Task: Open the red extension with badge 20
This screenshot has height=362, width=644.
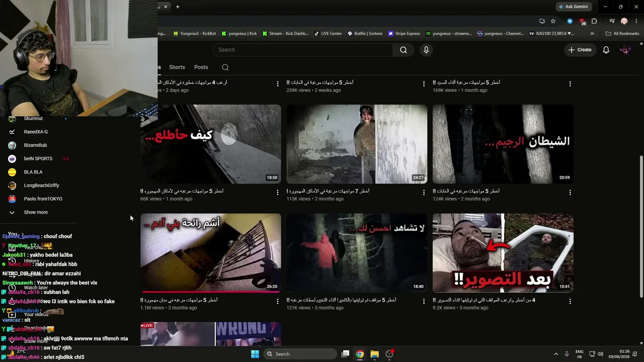Action: coord(583,22)
